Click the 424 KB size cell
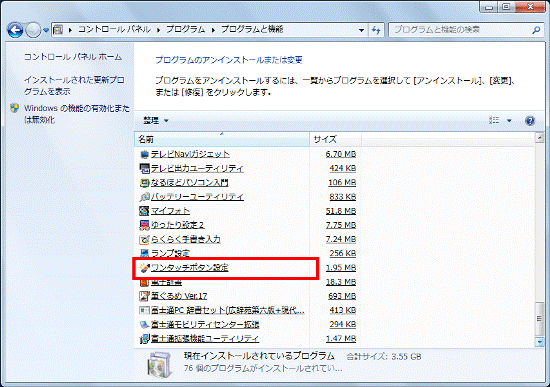Image resolution: width=550 pixels, height=387 pixels. tap(343, 168)
